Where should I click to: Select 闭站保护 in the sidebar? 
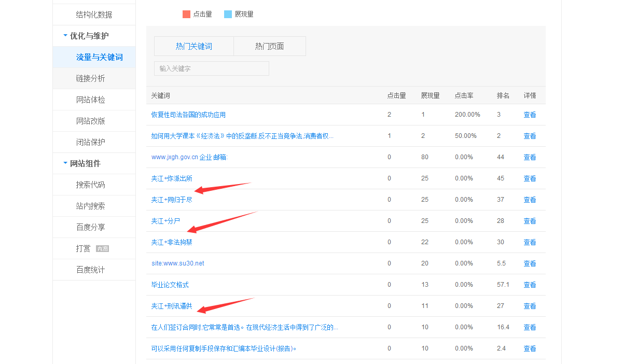click(90, 142)
